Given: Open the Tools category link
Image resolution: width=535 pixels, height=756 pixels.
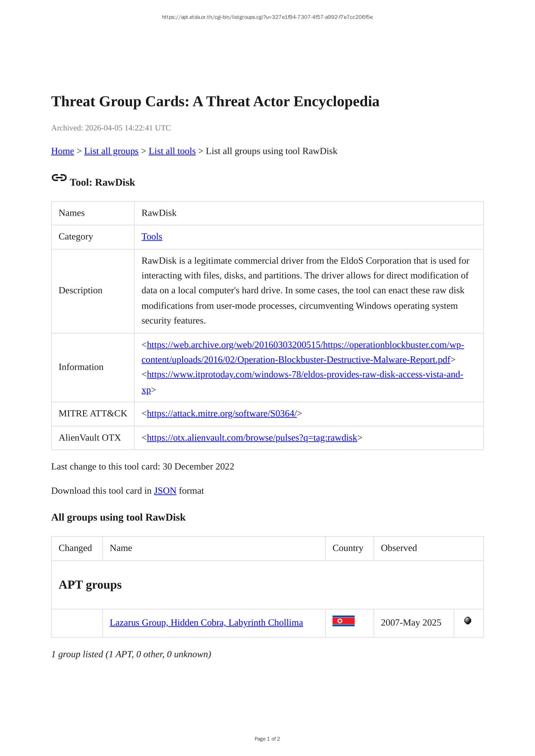Looking at the screenshot, I should coord(152,237).
